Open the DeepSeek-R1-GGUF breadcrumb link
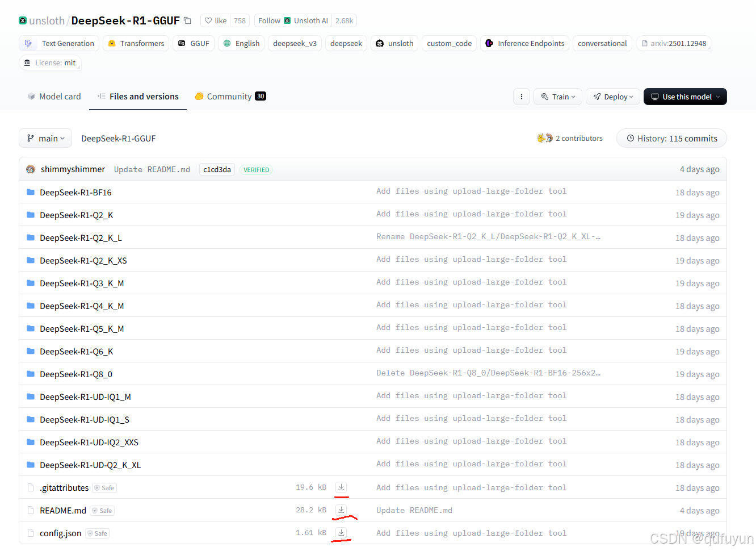This screenshot has width=756, height=551. point(118,139)
